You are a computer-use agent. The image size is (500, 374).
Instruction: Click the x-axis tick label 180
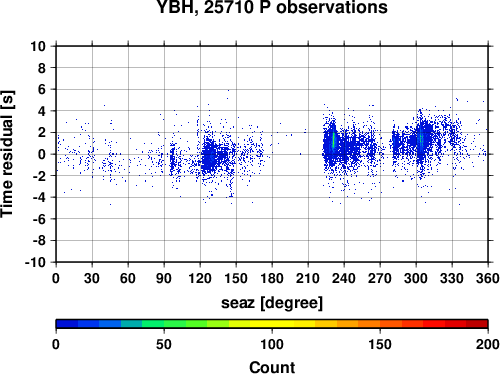click(272, 278)
